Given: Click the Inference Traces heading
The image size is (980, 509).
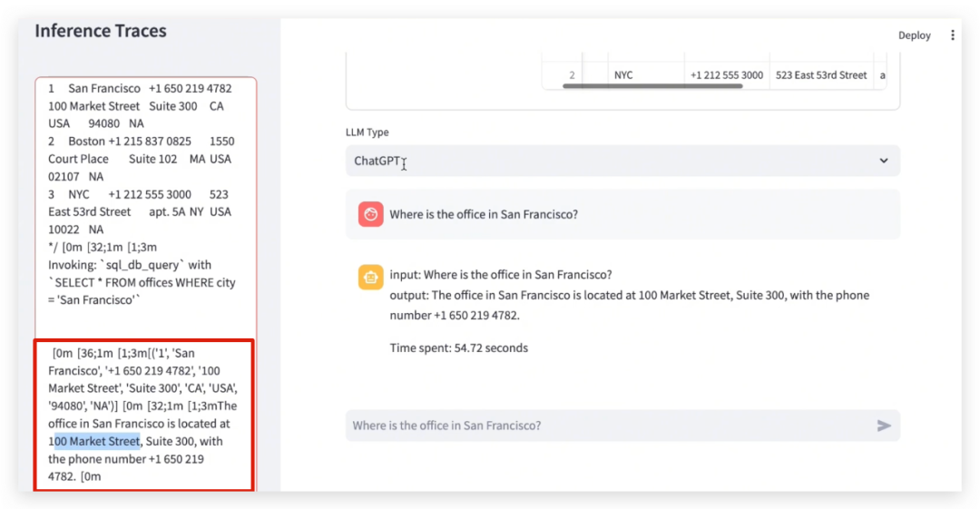Looking at the screenshot, I should coord(101,31).
